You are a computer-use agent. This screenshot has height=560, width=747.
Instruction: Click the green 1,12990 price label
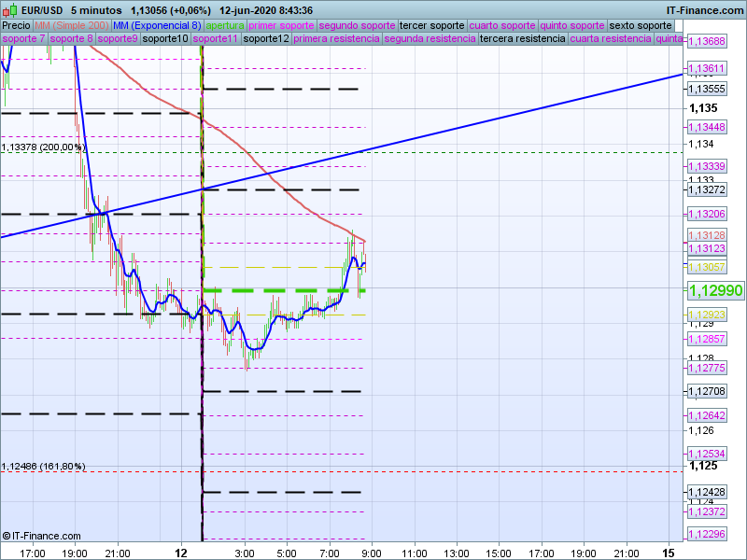715,291
